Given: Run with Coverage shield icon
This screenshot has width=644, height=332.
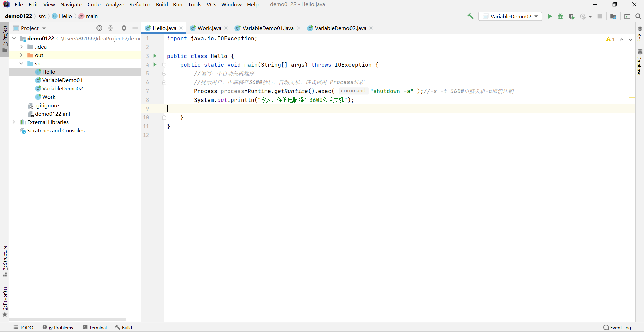Looking at the screenshot, I should [x=572, y=16].
